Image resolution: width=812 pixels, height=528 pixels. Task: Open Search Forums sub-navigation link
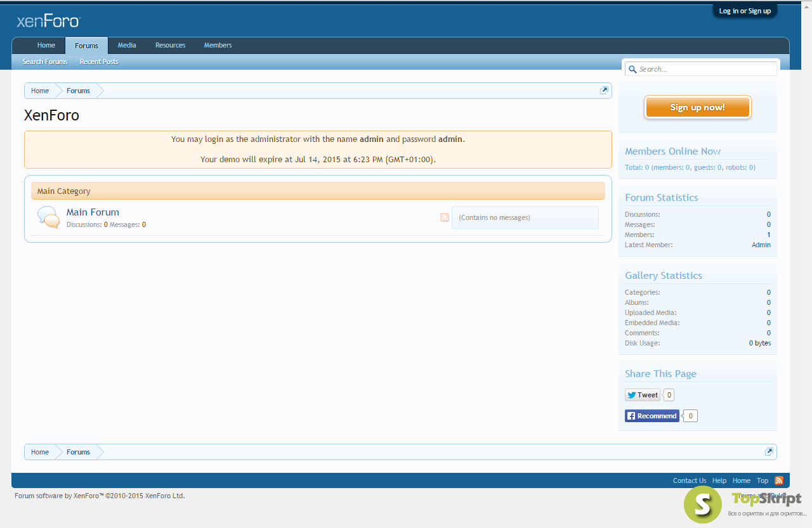coord(45,61)
